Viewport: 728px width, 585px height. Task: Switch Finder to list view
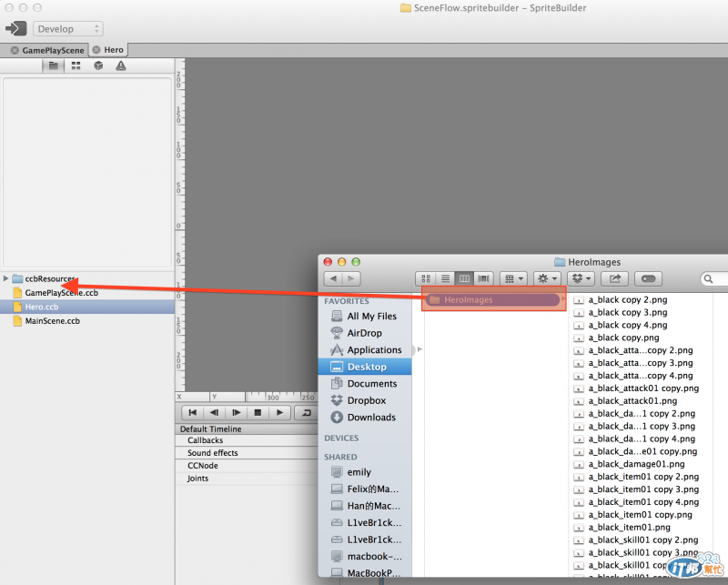[445, 278]
